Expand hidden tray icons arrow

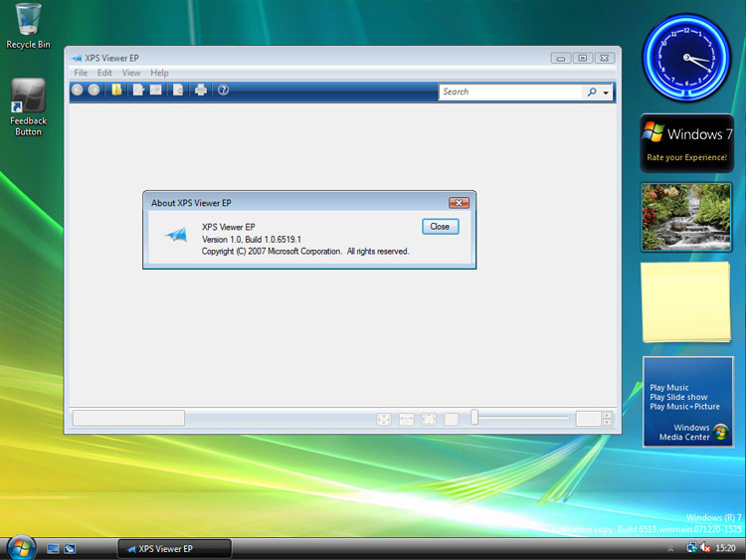[670, 549]
